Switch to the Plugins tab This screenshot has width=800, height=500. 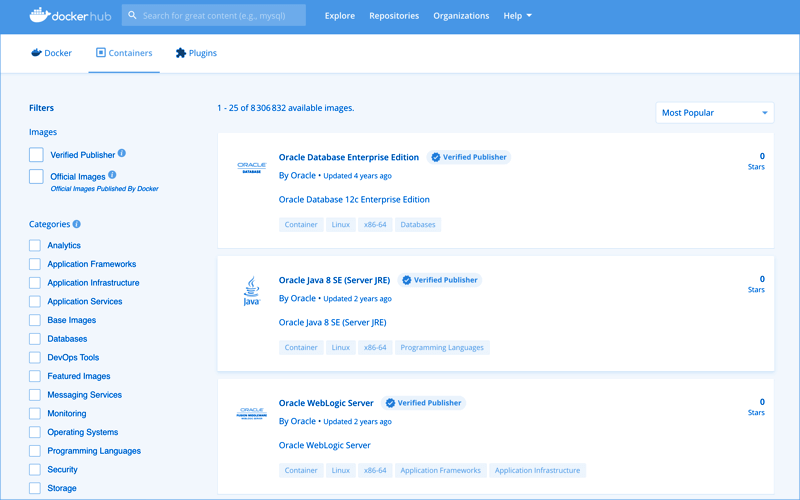pos(196,53)
